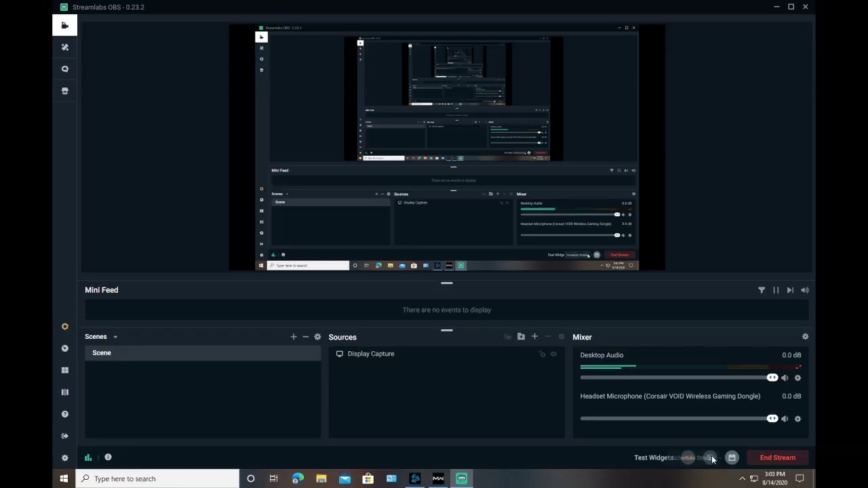Toggle the lock on Display Capture

542,354
